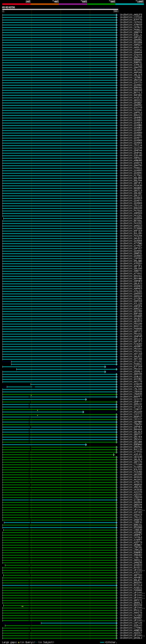The height and width of the screenshot is (644, 146).
Task: Click label UniRef100_B5X1I0
Action: [x=131, y=610]
